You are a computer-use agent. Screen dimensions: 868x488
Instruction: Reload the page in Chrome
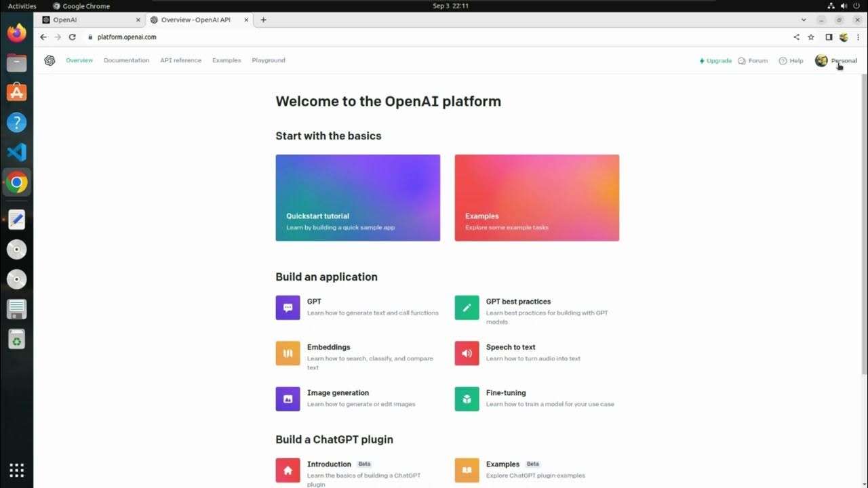tap(73, 37)
